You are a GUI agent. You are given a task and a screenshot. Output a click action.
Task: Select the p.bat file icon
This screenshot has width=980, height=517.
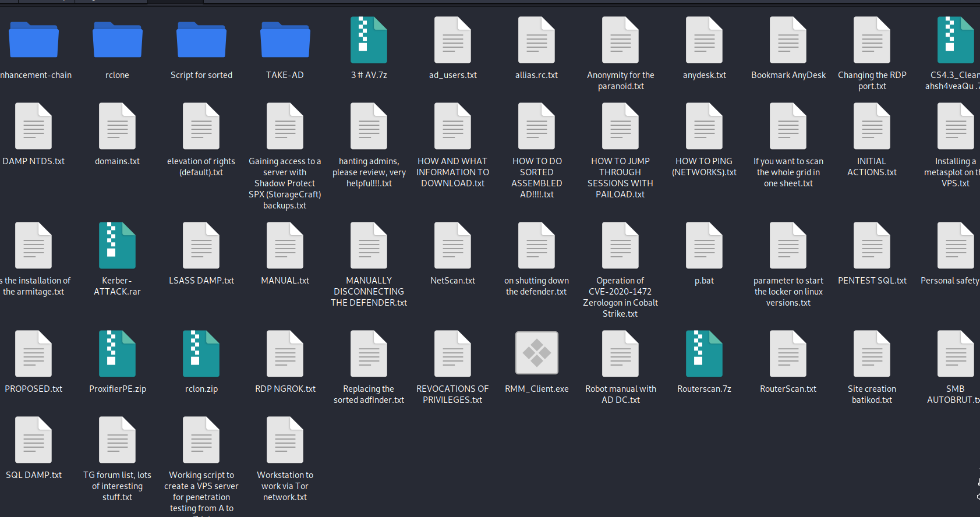705,245
